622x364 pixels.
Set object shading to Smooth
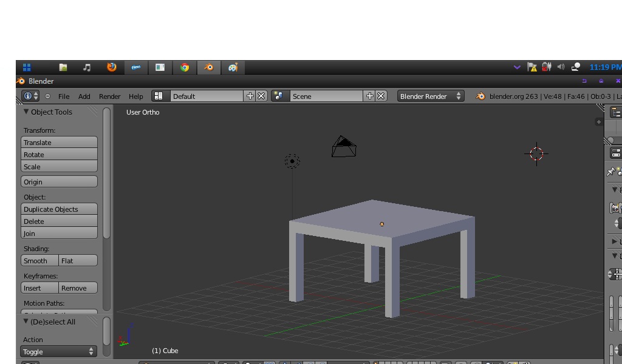(38, 260)
